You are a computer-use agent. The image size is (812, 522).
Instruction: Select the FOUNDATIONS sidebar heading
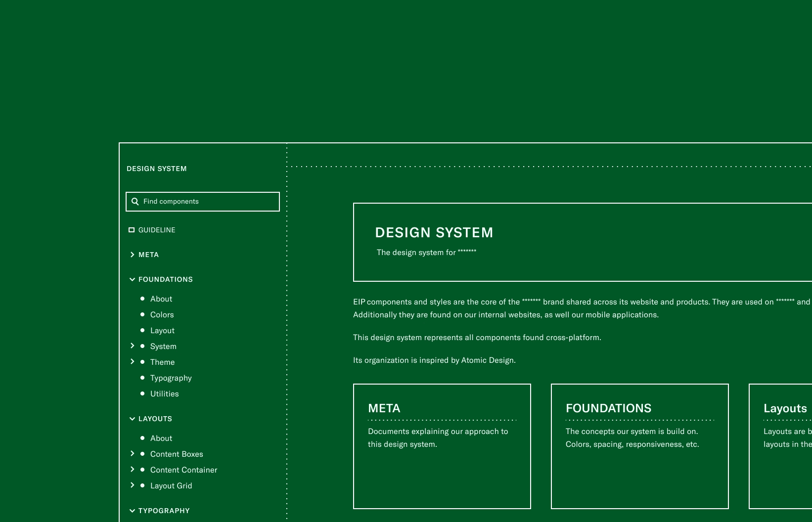click(166, 279)
